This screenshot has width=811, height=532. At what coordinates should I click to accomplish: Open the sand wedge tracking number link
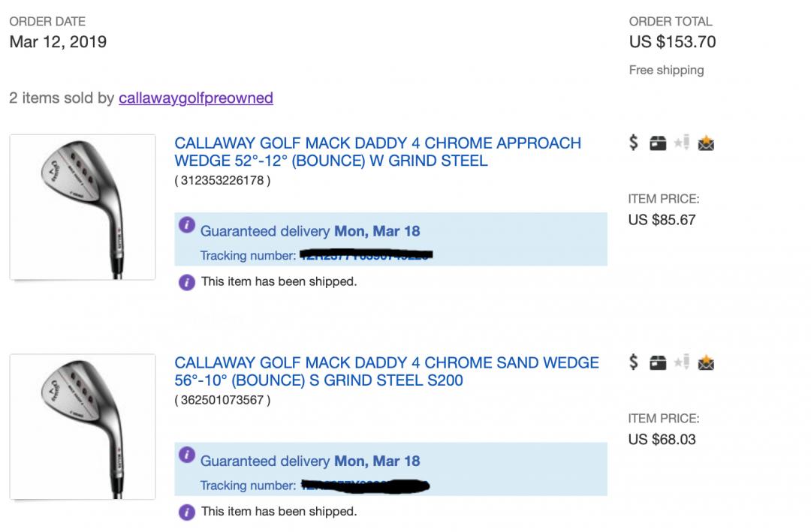[x=365, y=485]
